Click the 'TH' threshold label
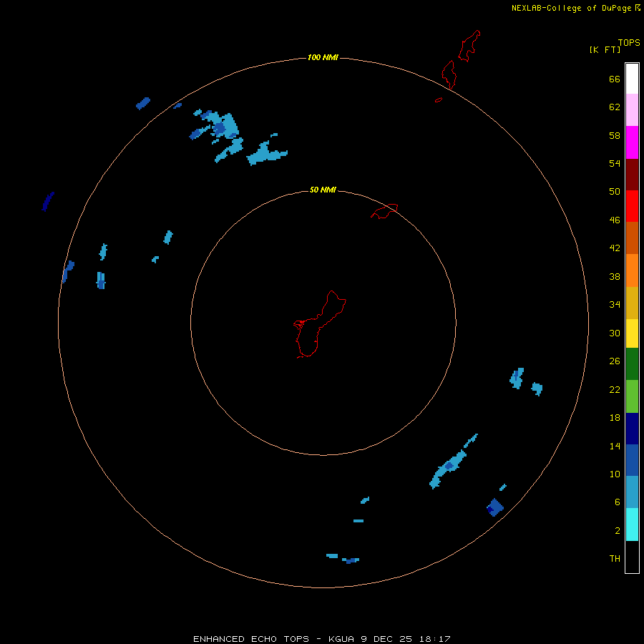 615,559
